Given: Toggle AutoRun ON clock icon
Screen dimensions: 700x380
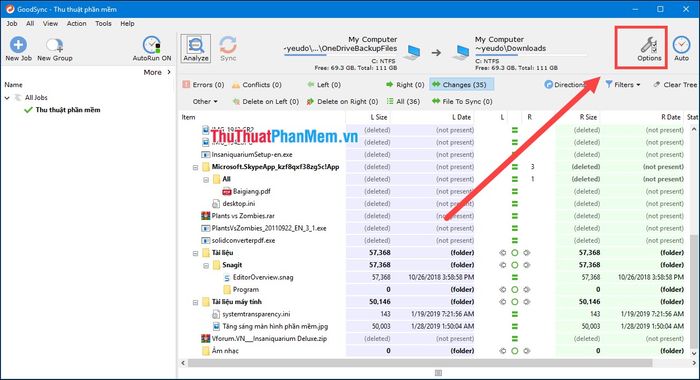Looking at the screenshot, I should tap(152, 45).
